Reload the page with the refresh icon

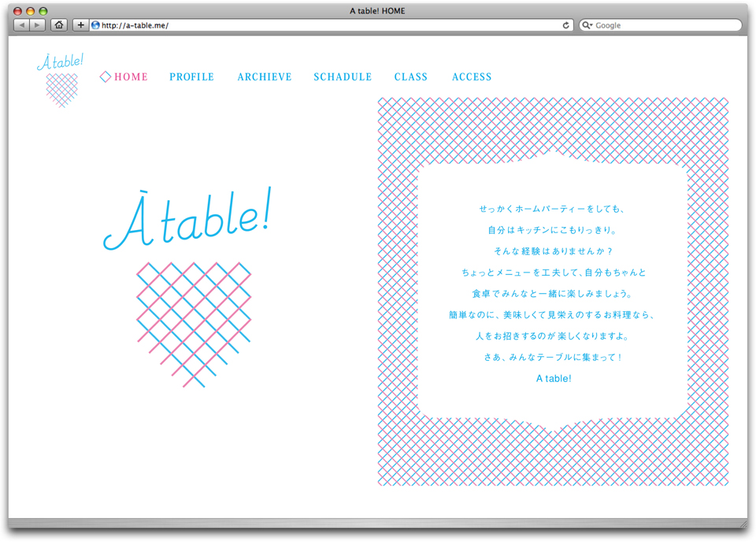566,25
